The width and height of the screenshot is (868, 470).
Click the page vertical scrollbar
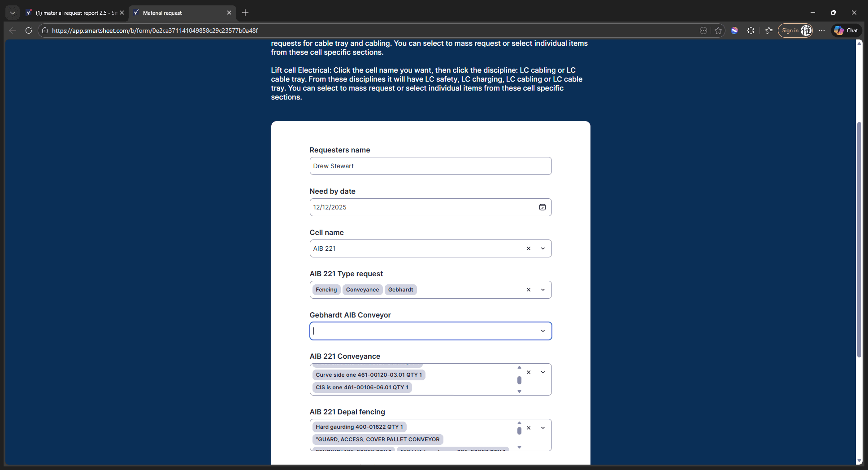859,239
